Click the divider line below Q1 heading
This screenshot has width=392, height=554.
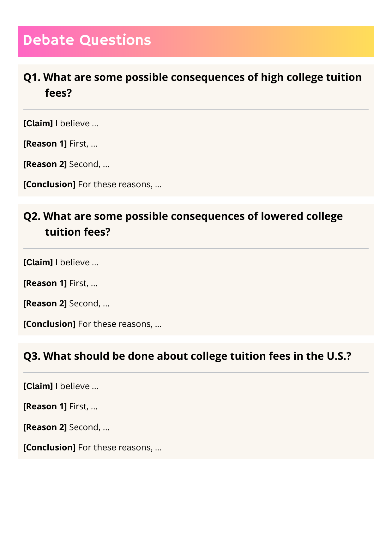pyautogui.click(x=196, y=110)
